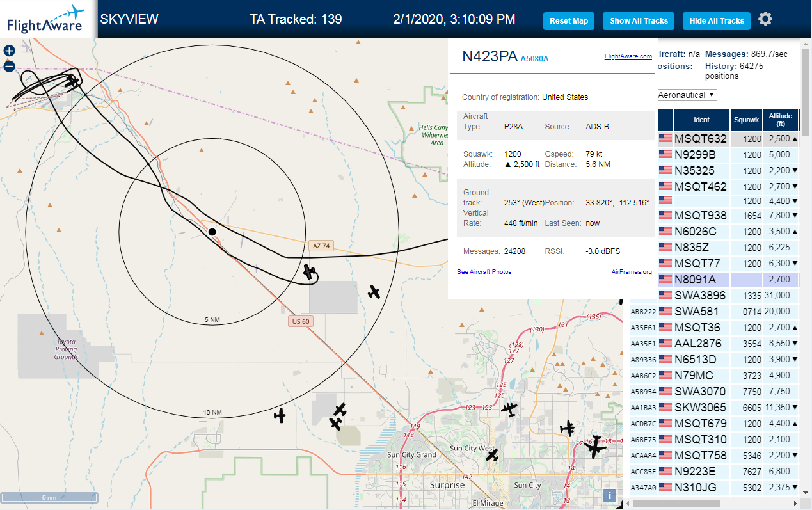
Task: Open the FlightAware.com link in info panel
Action: (628, 56)
